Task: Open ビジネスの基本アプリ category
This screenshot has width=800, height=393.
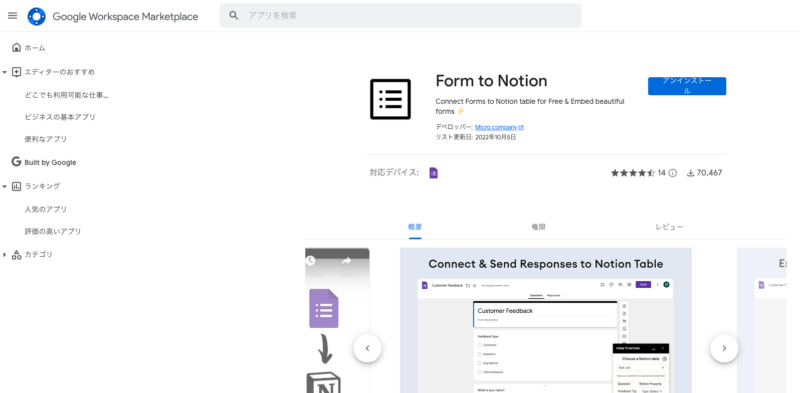Action: point(60,117)
